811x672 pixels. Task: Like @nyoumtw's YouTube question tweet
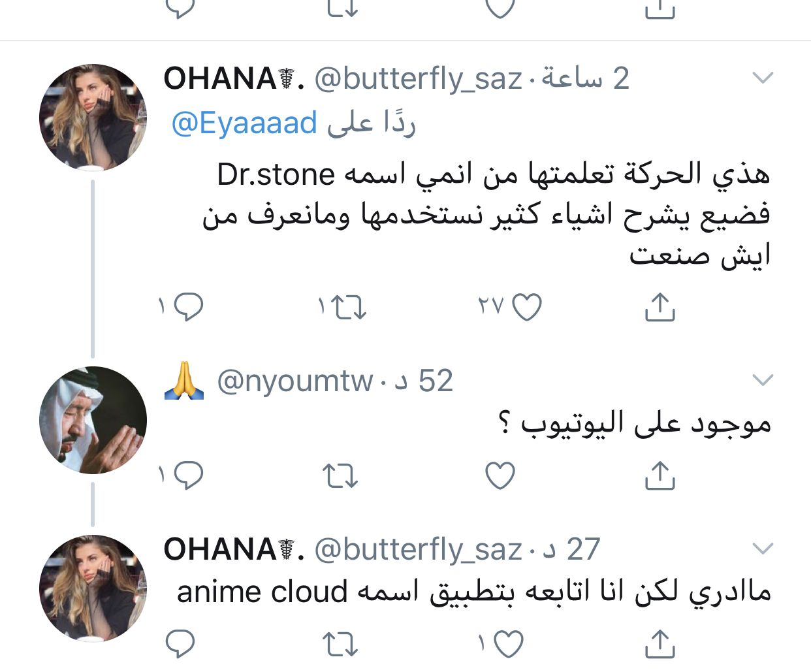[x=501, y=475]
